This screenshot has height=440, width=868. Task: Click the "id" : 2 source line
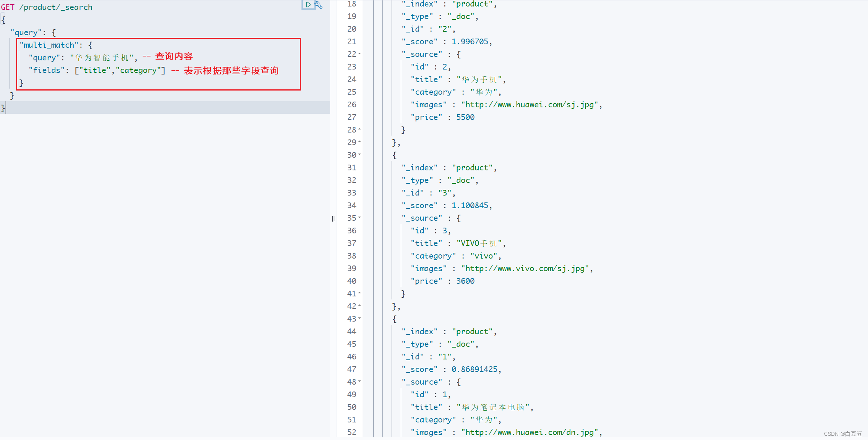click(x=431, y=67)
